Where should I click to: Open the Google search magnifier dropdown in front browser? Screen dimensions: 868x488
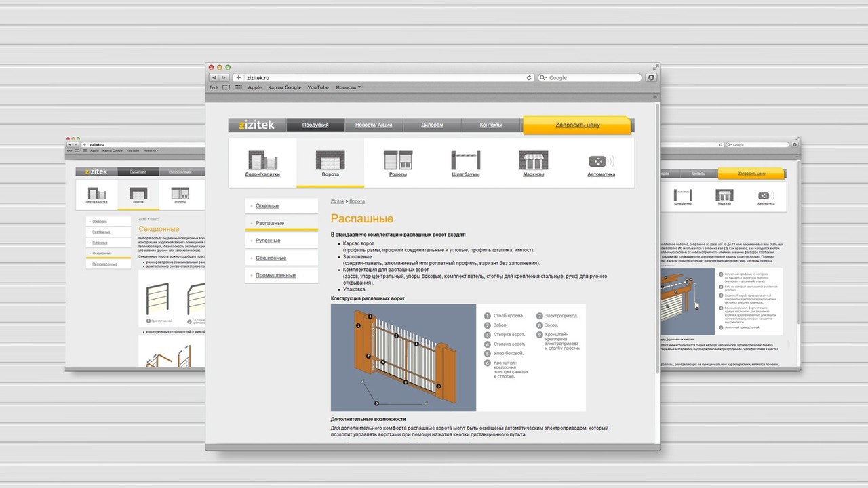click(x=545, y=78)
